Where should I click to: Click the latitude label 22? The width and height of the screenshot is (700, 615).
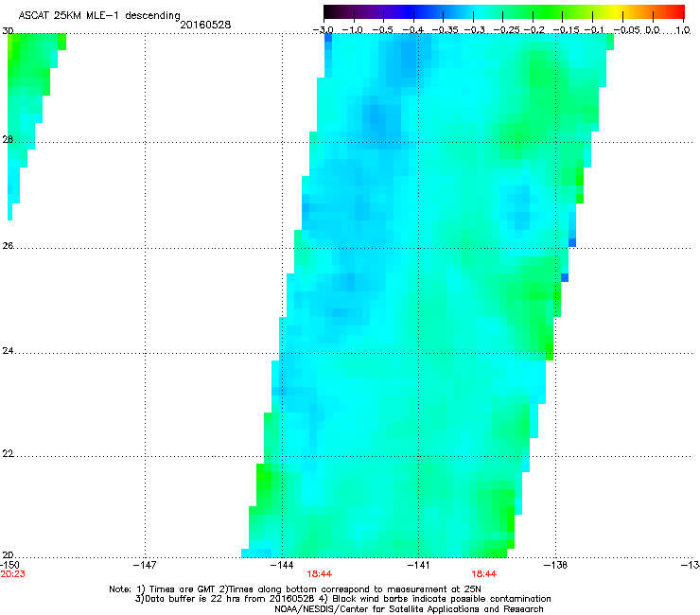pos(8,453)
